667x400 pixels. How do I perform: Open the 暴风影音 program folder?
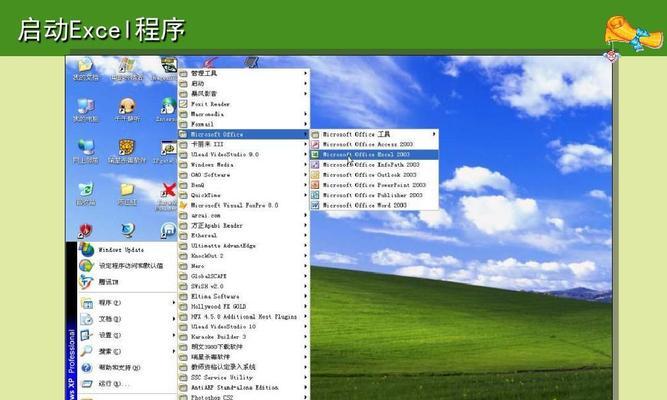244,94
